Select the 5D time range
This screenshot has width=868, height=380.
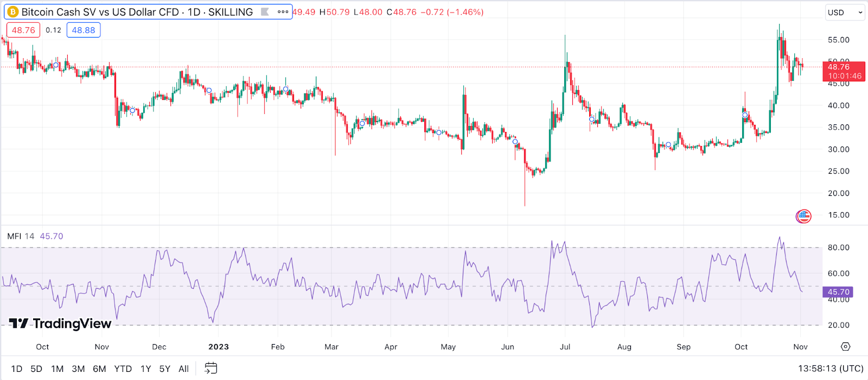click(36, 369)
